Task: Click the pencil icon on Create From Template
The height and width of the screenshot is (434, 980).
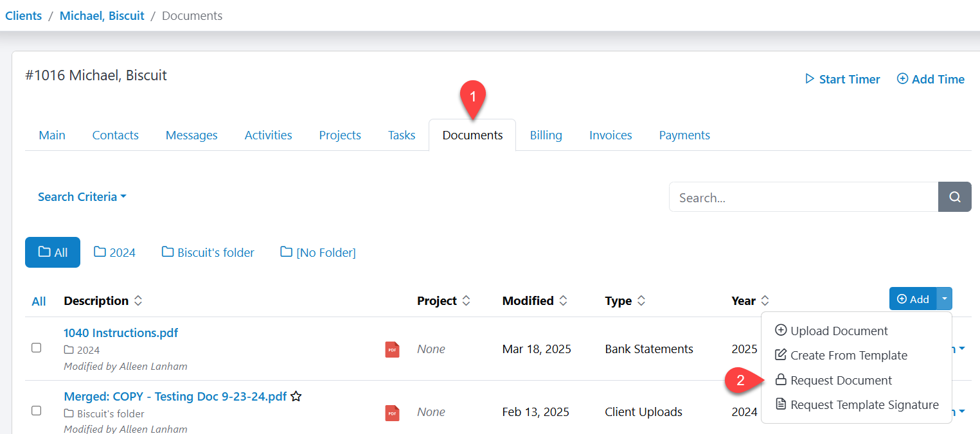Action: (781, 354)
